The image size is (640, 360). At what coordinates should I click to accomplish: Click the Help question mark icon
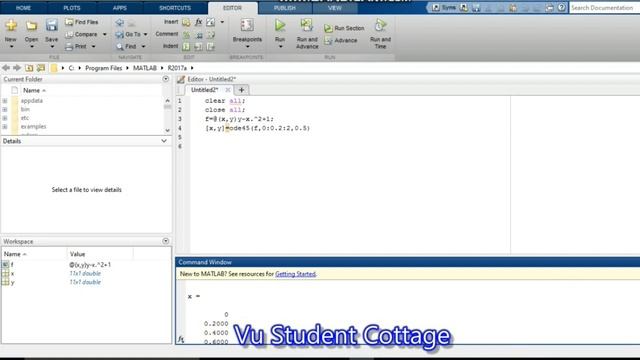pyautogui.click(x=562, y=7)
